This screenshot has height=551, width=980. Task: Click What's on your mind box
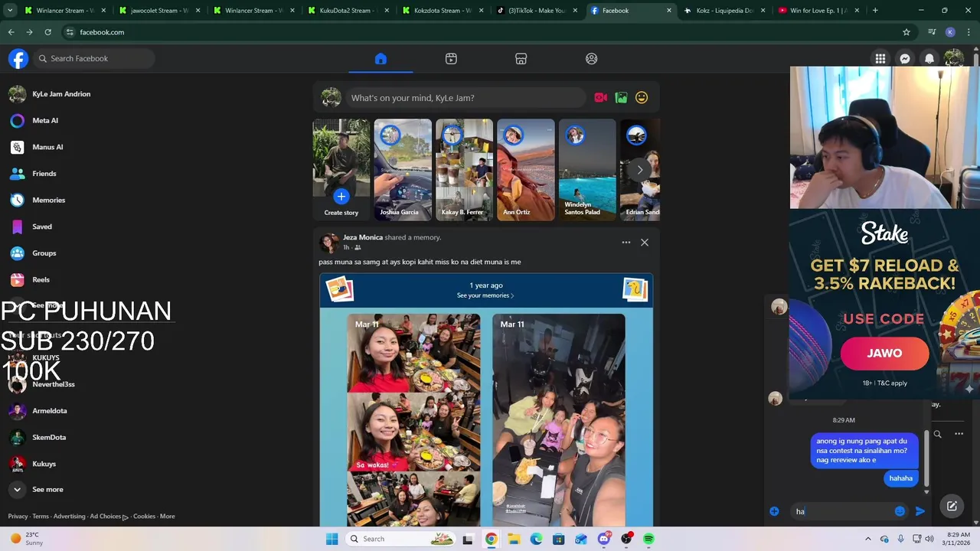(467, 98)
